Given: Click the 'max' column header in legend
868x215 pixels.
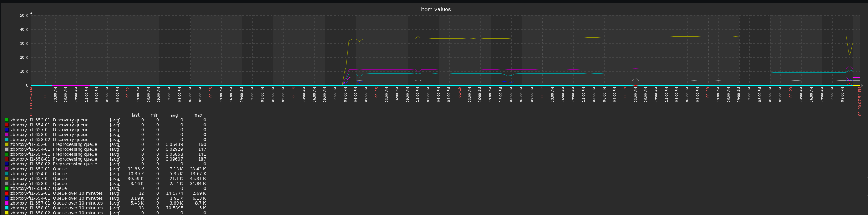Looking at the screenshot, I should 198,115.
